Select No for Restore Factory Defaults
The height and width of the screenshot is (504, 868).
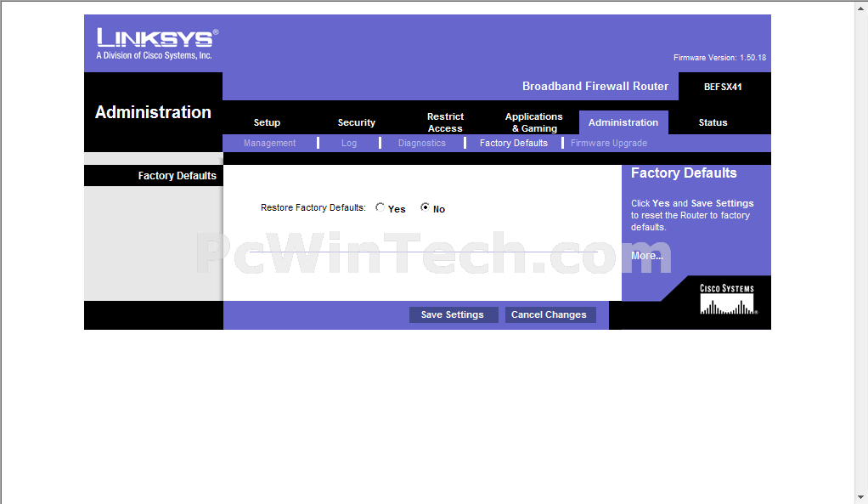(x=425, y=207)
